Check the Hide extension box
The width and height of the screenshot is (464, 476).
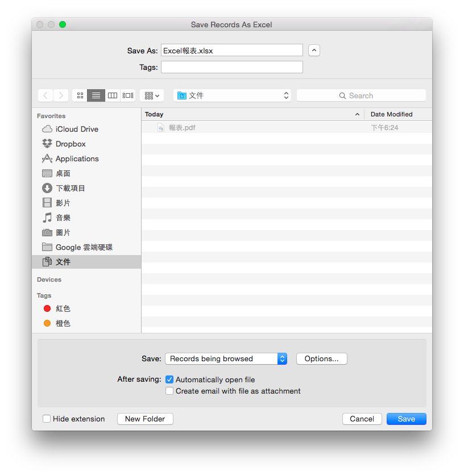(x=47, y=419)
